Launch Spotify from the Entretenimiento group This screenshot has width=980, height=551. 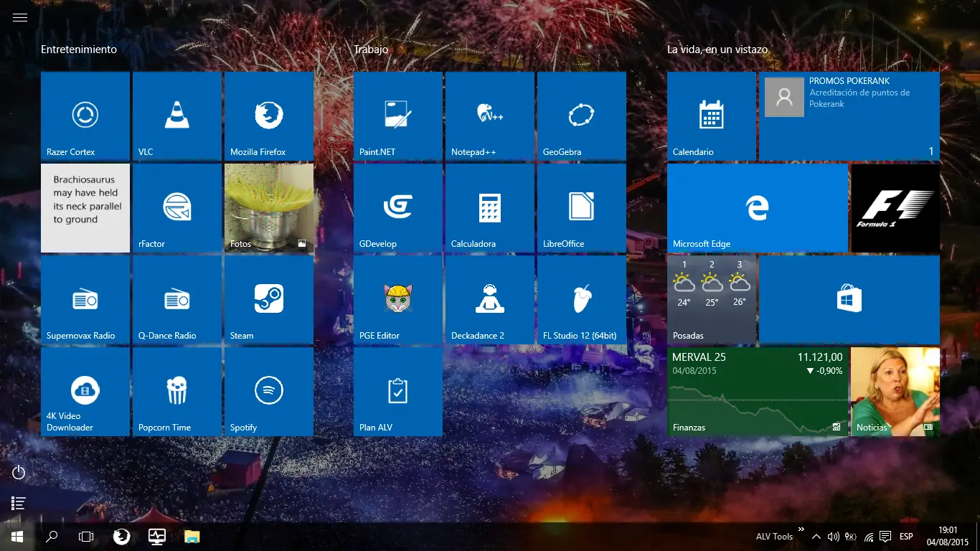click(268, 391)
